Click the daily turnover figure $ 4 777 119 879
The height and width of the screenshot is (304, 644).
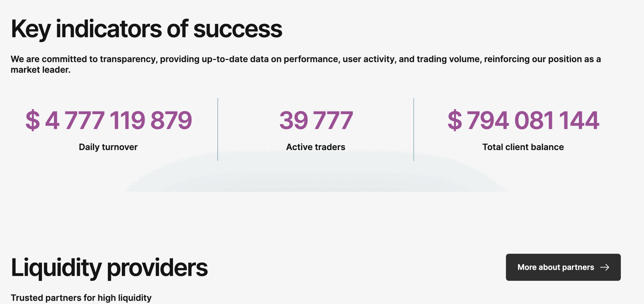point(109,120)
